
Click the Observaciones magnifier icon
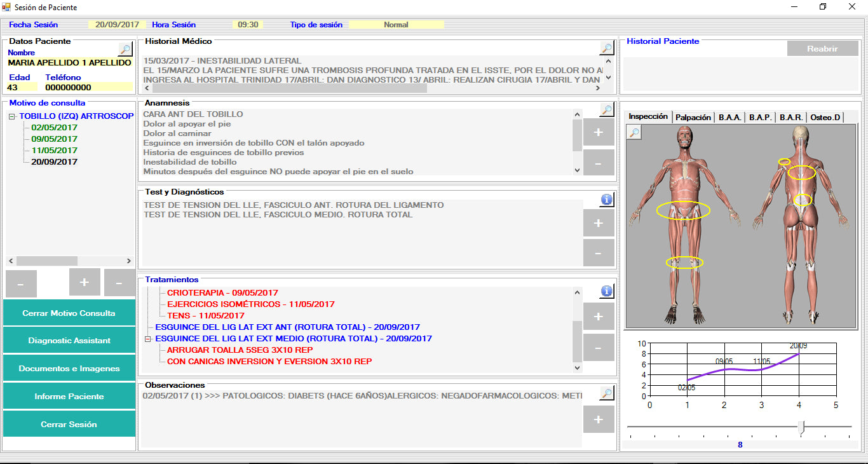[607, 394]
